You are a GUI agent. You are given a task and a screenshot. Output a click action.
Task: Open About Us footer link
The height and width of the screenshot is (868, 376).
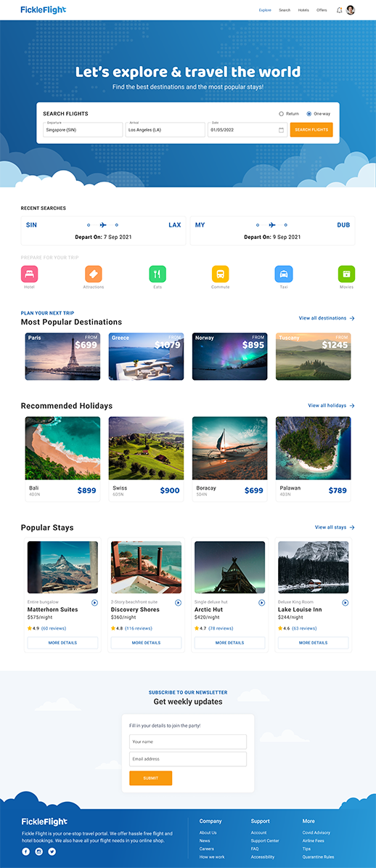(208, 832)
